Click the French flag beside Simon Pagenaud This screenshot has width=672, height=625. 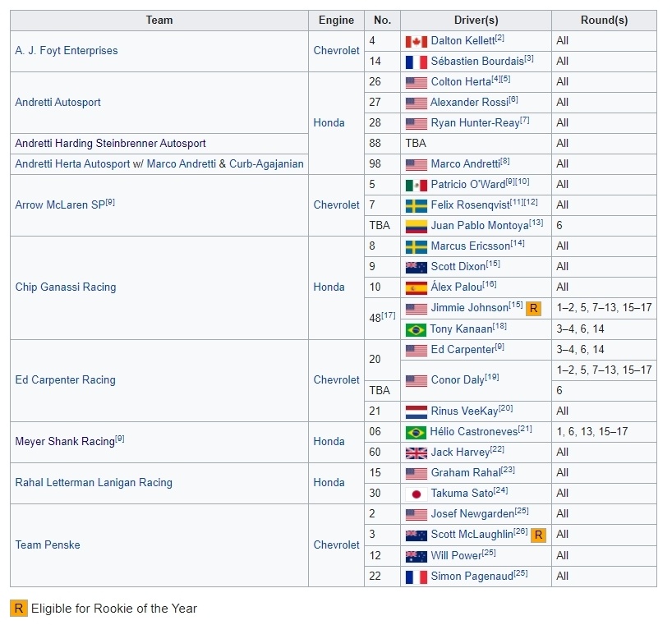(417, 577)
